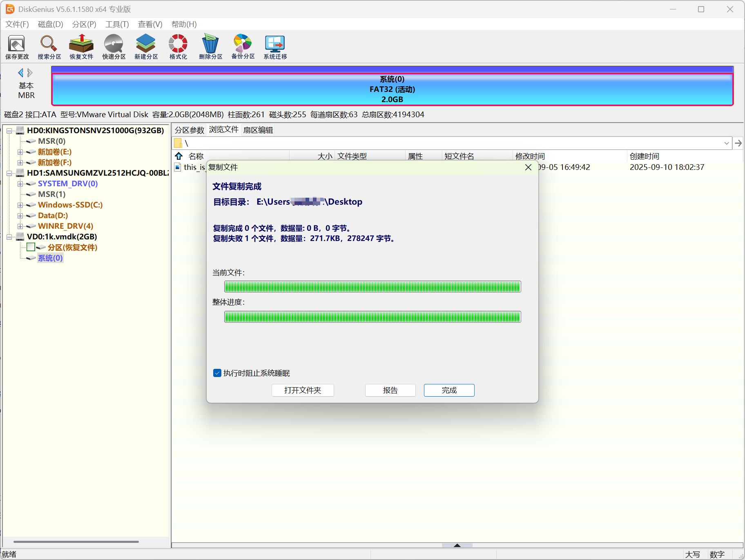This screenshot has height=560, width=745.
Task: Open the 工具(T) menu
Action: [x=117, y=24]
